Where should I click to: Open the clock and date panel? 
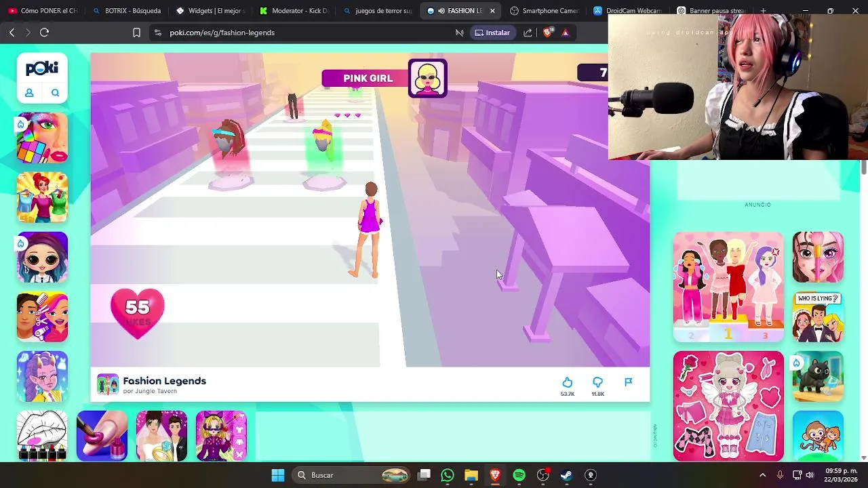pyautogui.click(x=842, y=475)
